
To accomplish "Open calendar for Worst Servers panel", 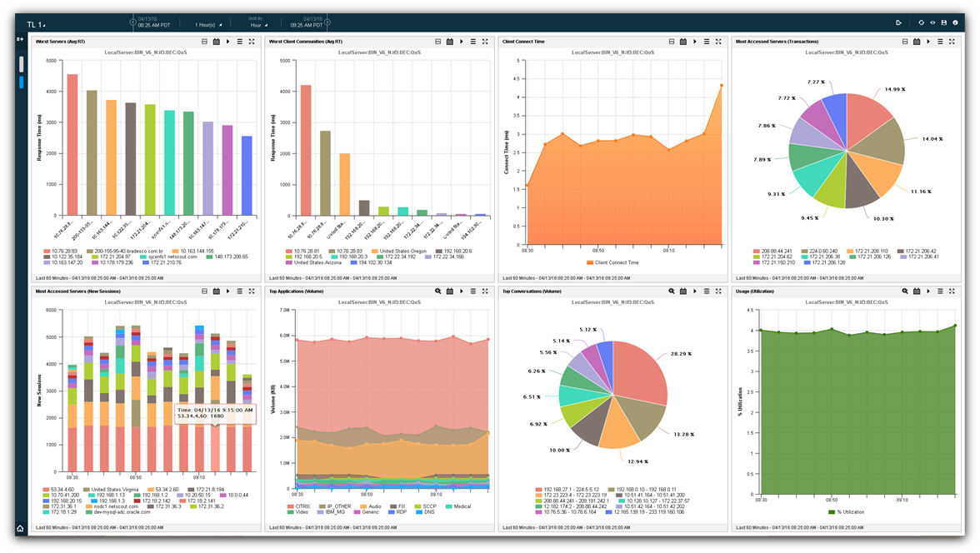I will (x=216, y=41).
